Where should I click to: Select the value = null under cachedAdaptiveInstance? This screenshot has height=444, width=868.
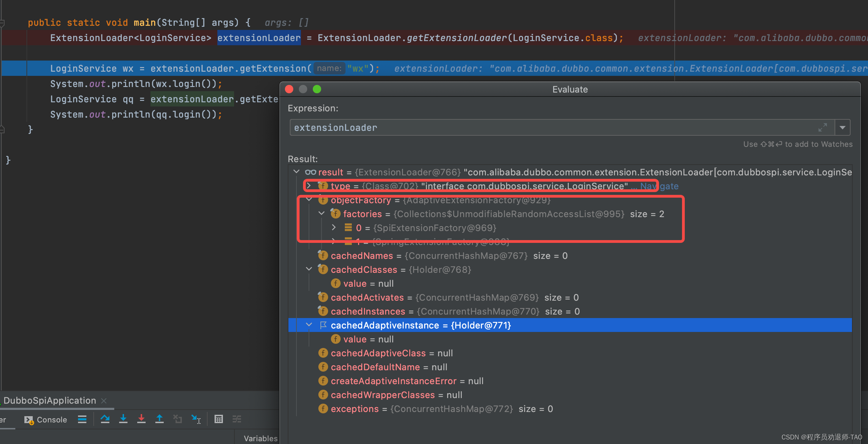tap(570, 339)
